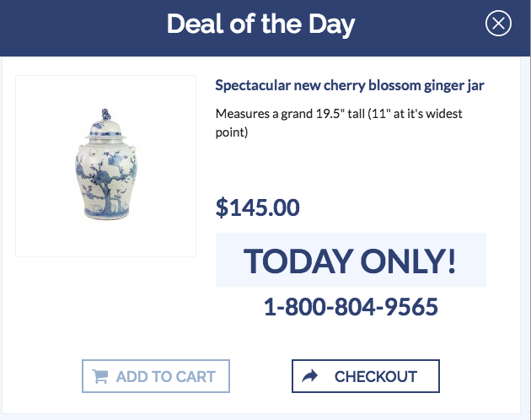Click the shopping cart icon

pyautogui.click(x=100, y=377)
